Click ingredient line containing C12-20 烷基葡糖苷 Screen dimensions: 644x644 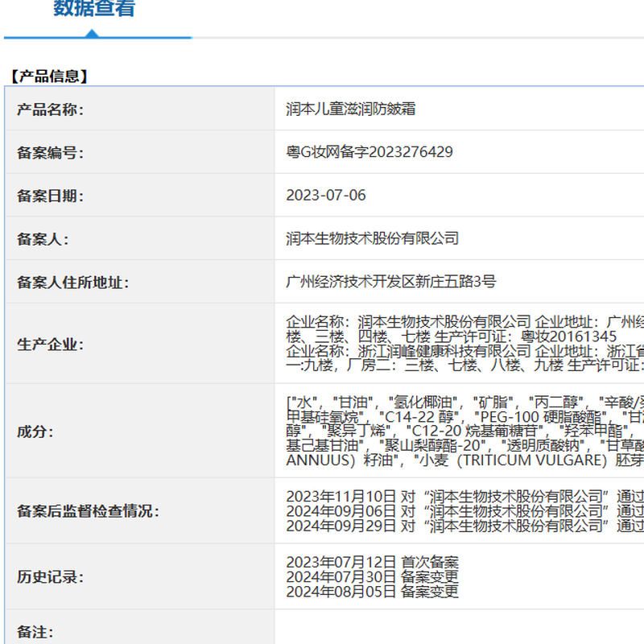[465, 431]
